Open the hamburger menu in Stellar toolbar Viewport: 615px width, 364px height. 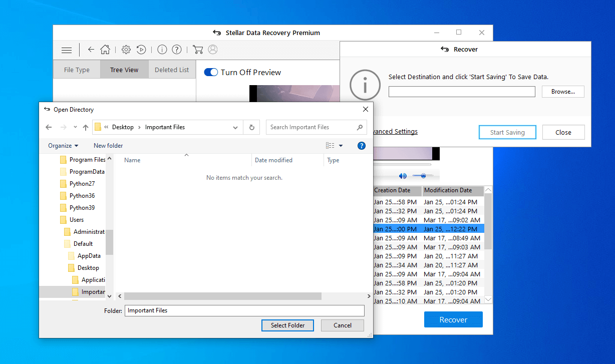(67, 50)
